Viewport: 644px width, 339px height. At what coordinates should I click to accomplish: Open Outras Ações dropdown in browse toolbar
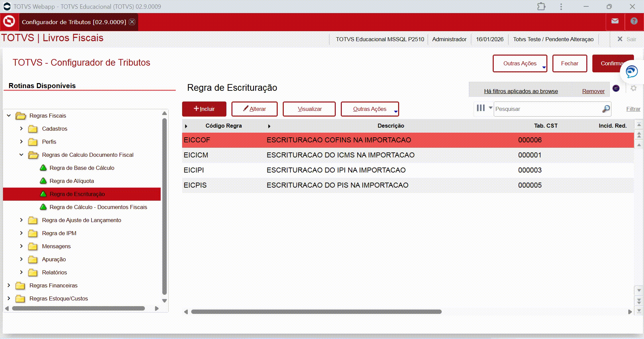[x=370, y=109]
